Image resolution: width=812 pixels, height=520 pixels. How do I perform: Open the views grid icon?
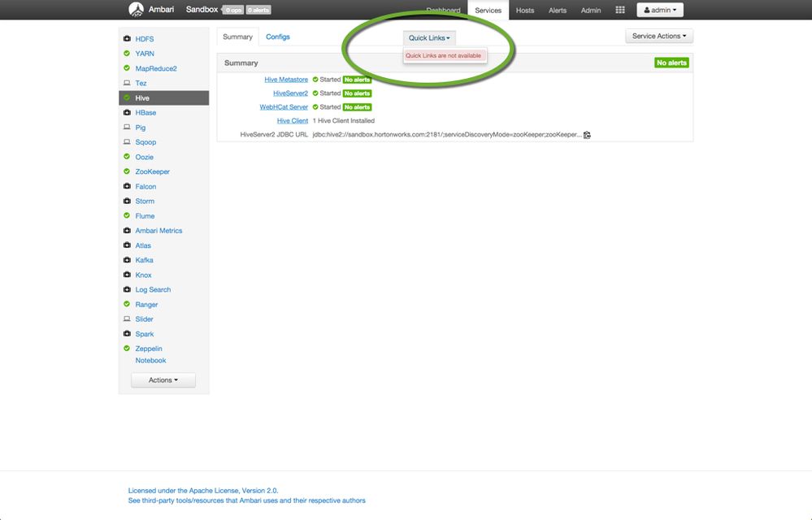pyautogui.click(x=620, y=10)
